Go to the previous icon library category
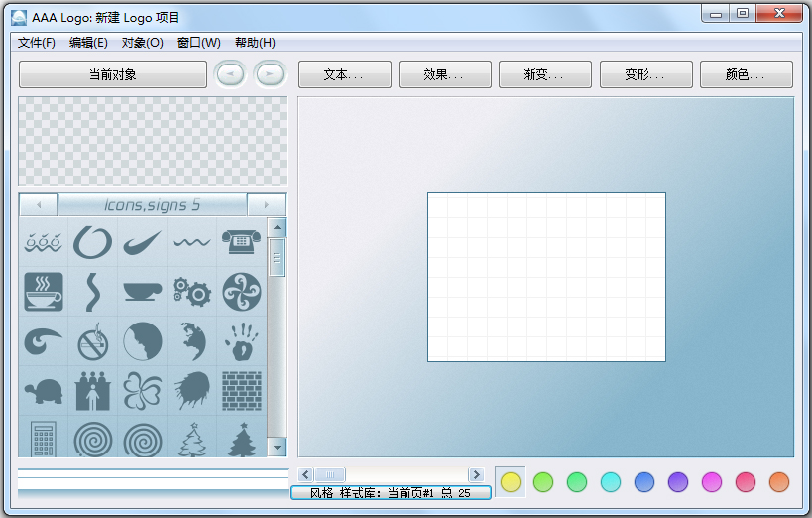The image size is (812, 518). pos(39,205)
